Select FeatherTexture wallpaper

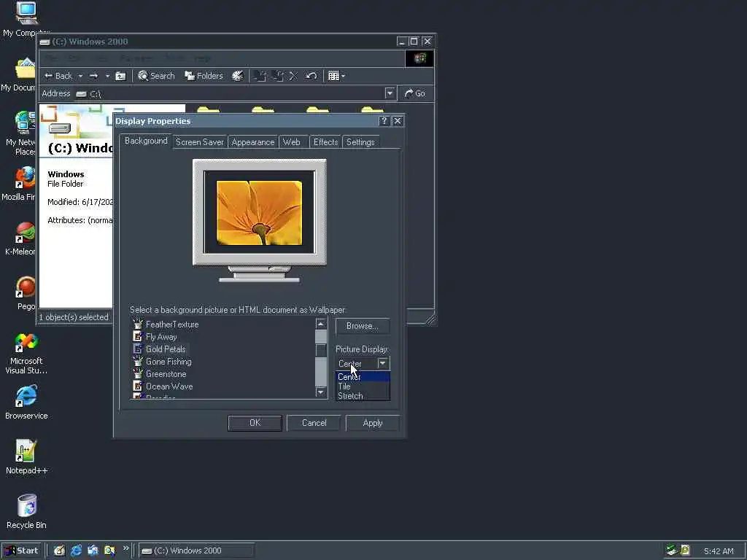(x=172, y=324)
